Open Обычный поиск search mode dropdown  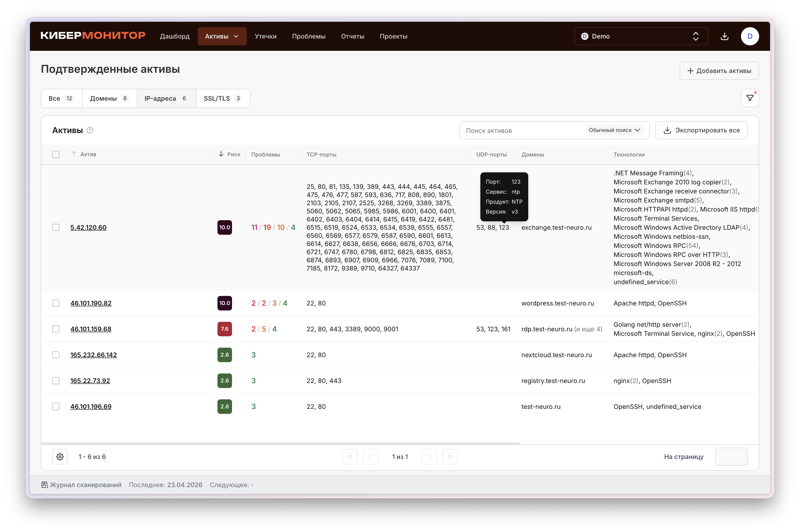pos(614,130)
